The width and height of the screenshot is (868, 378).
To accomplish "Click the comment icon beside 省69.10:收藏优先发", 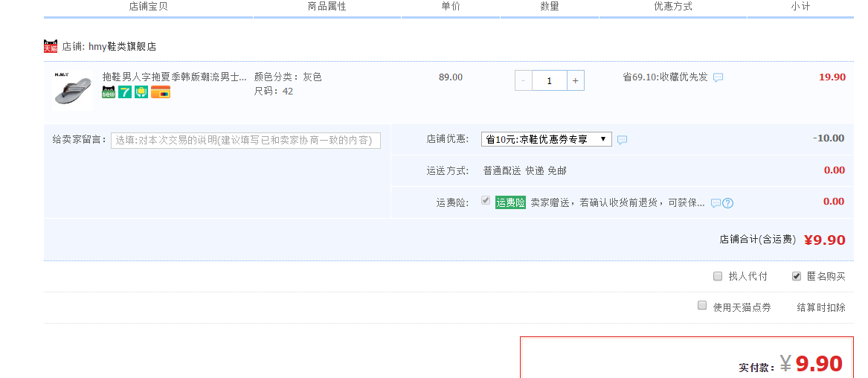I will click(718, 77).
